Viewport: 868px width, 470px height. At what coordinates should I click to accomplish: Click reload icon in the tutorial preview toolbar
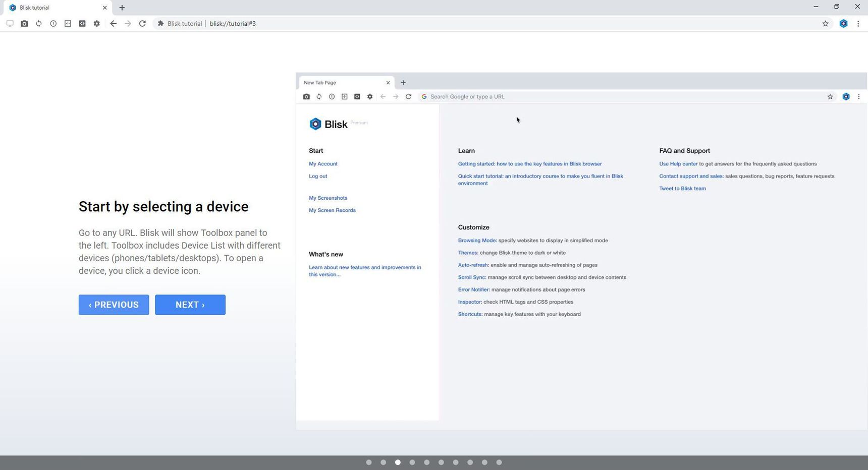408,97
